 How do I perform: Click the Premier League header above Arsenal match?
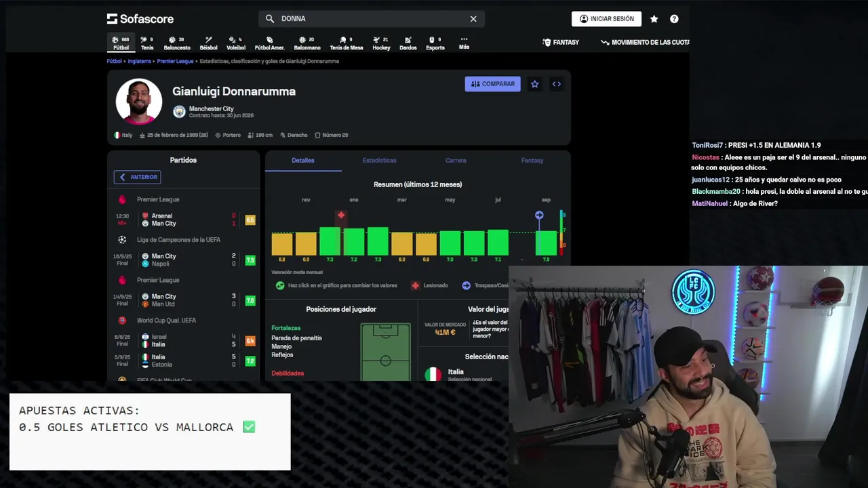(158, 199)
